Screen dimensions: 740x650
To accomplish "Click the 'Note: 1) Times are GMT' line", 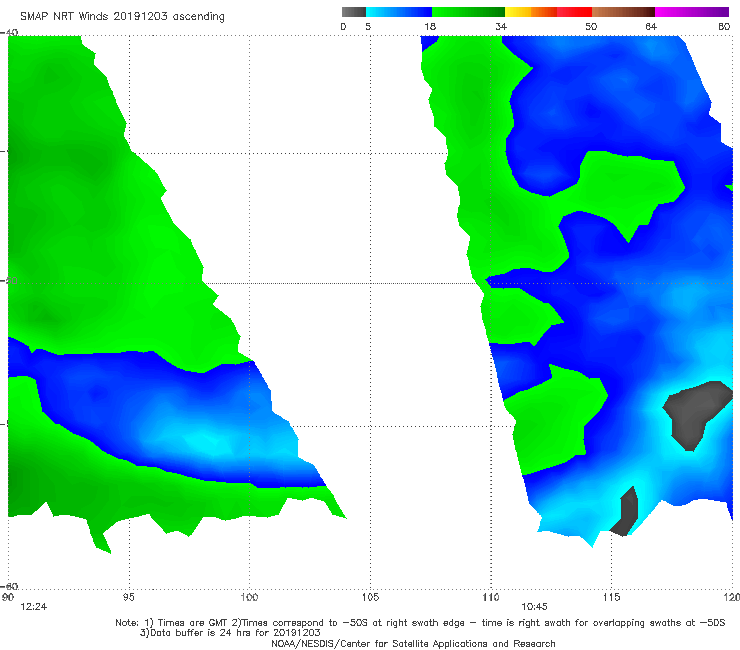I will [420, 623].
